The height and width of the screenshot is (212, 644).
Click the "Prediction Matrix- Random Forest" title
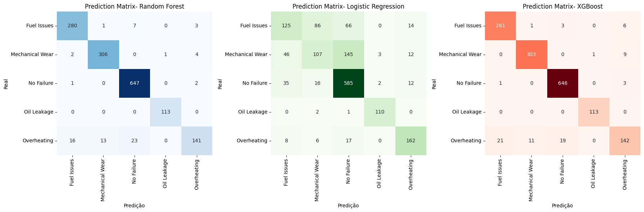(134, 6)
